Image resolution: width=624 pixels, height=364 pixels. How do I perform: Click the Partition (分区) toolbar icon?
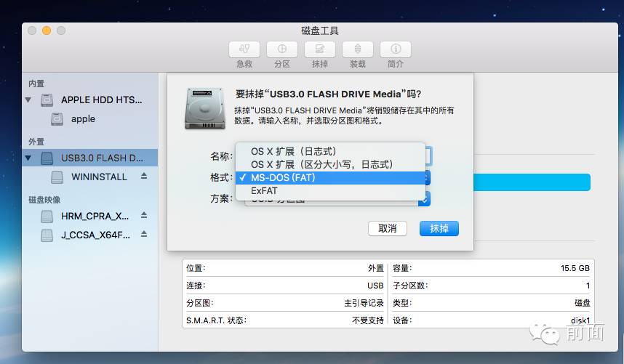[x=282, y=49]
